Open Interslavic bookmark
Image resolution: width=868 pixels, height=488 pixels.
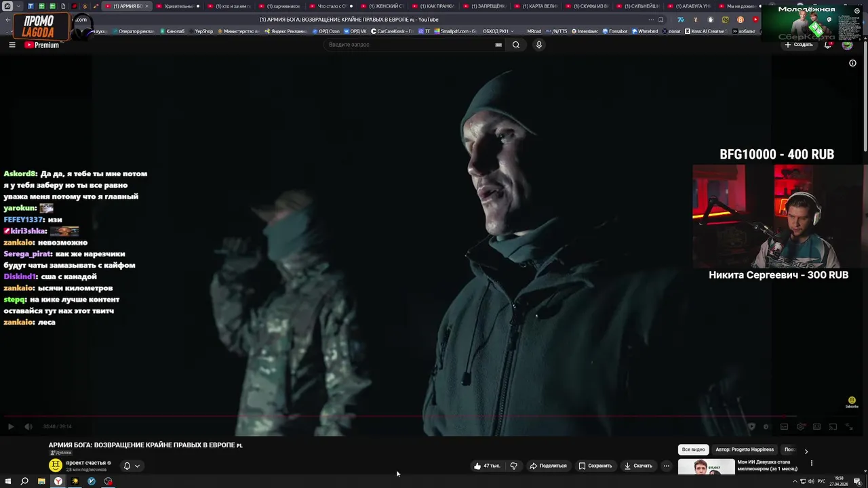(x=585, y=31)
